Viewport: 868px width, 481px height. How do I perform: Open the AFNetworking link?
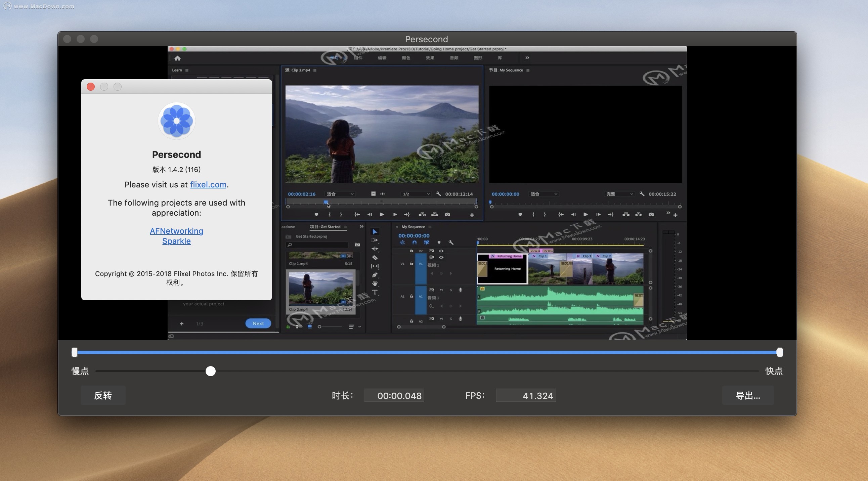coord(176,231)
